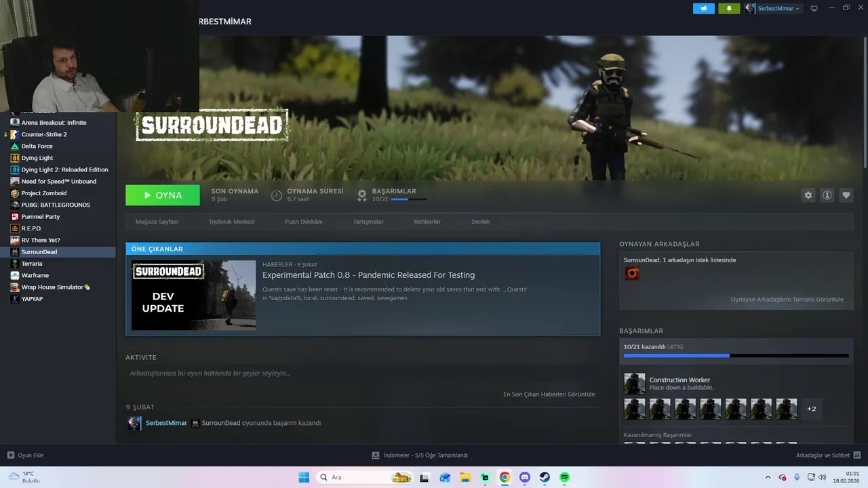This screenshot has height=488, width=868.
Task: Add SurrounDead to favorites heart icon
Action: pyautogui.click(x=846, y=195)
